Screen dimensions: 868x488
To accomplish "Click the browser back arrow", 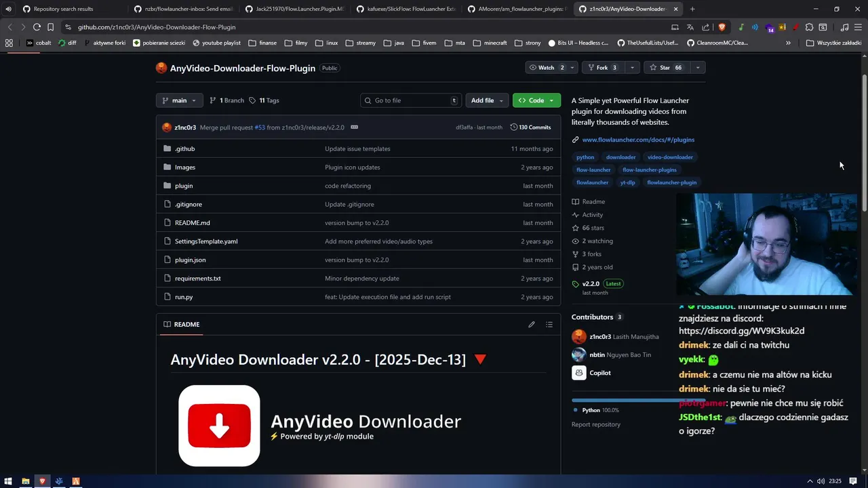I will point(9,27).
